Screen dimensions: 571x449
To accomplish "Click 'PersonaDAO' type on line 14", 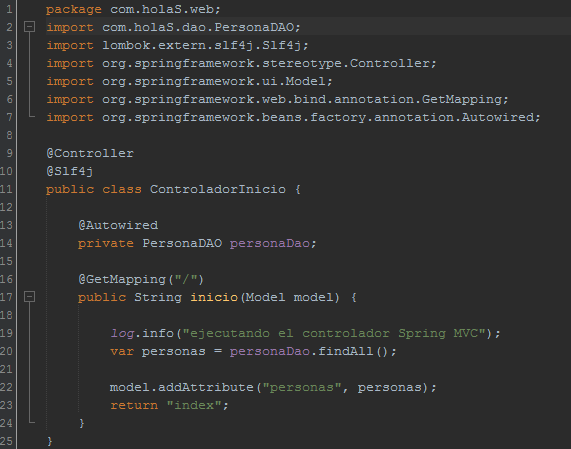I will (182, 243).
